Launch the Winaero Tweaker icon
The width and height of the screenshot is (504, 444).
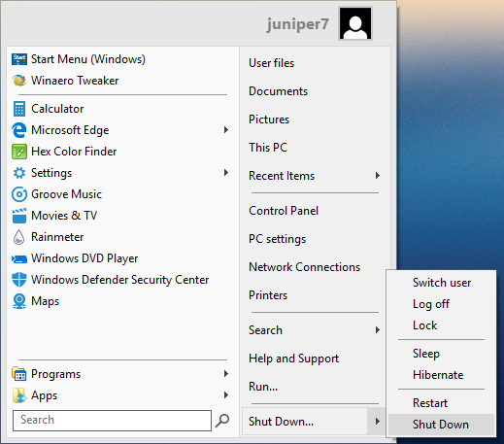19,81
